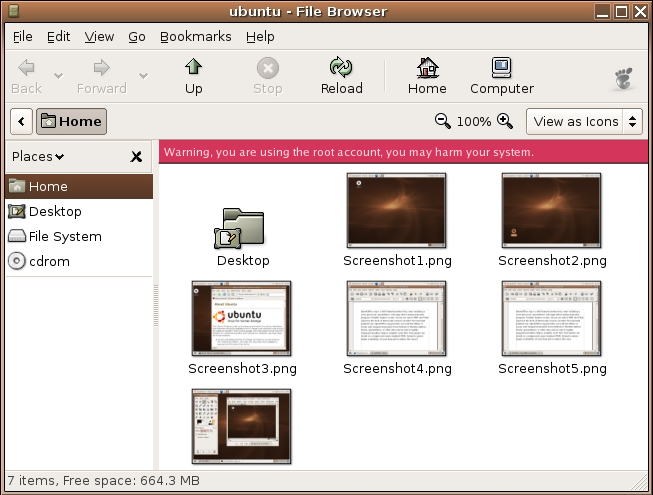Open the Go menu
This screenshot has height=495, width=653.
(x=137, y=36)
